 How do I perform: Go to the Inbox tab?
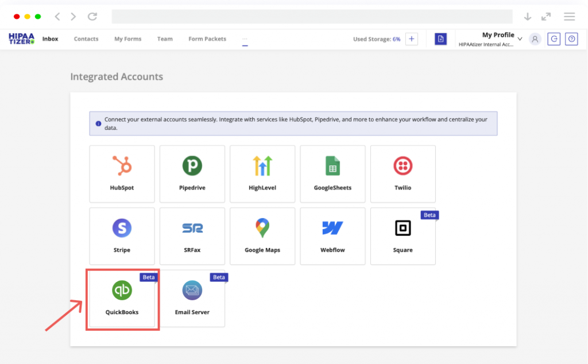tap(51, 38)
